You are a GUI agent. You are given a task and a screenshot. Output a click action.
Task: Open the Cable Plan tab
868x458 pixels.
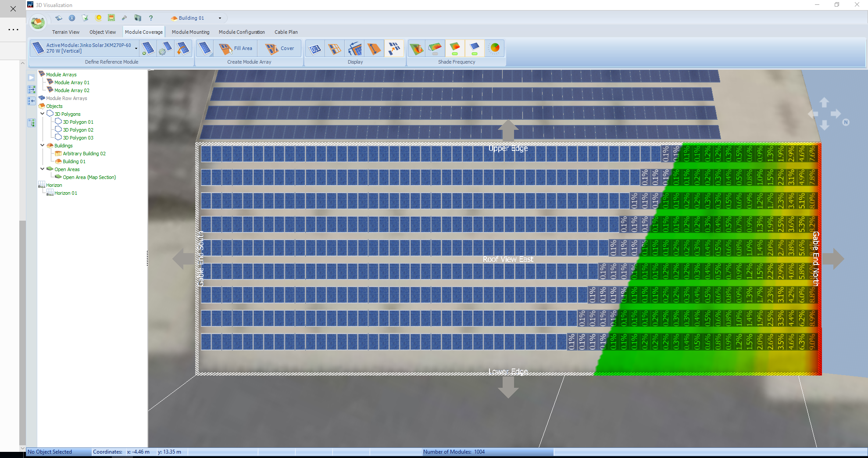click(x=286, y=32)
